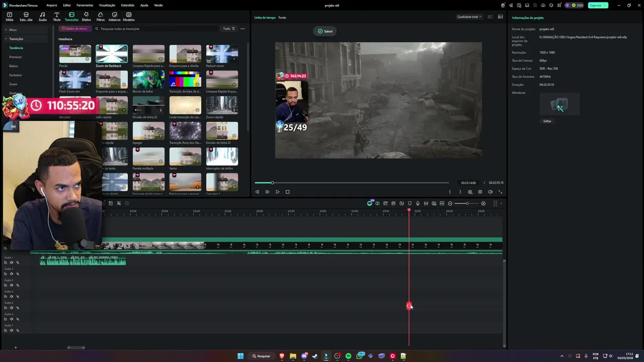The width and height of the screenshot is (644, 362).
Task: Add a marker from timeline toolbar
Action: (x=410, y=204)
